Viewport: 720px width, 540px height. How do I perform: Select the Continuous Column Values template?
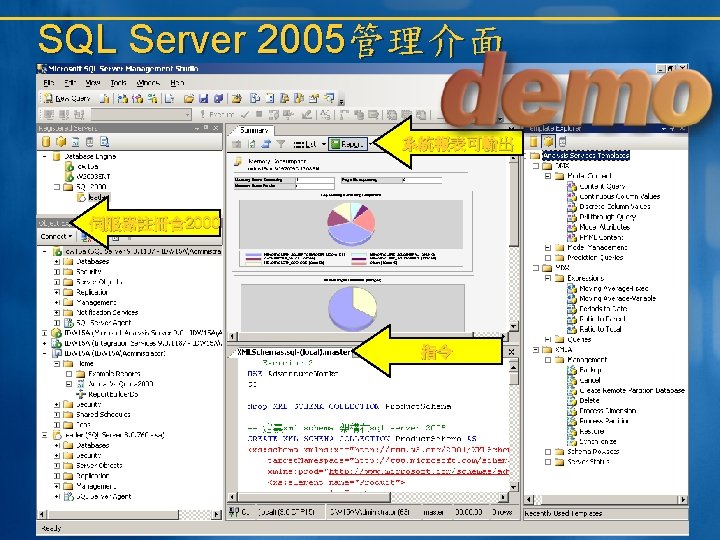619,196
